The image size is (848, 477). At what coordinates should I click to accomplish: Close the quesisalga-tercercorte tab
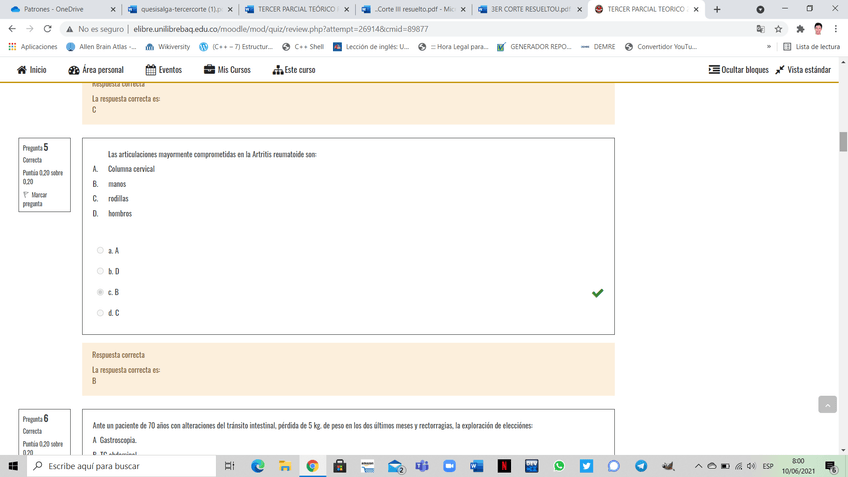click(x=230, y=9)
